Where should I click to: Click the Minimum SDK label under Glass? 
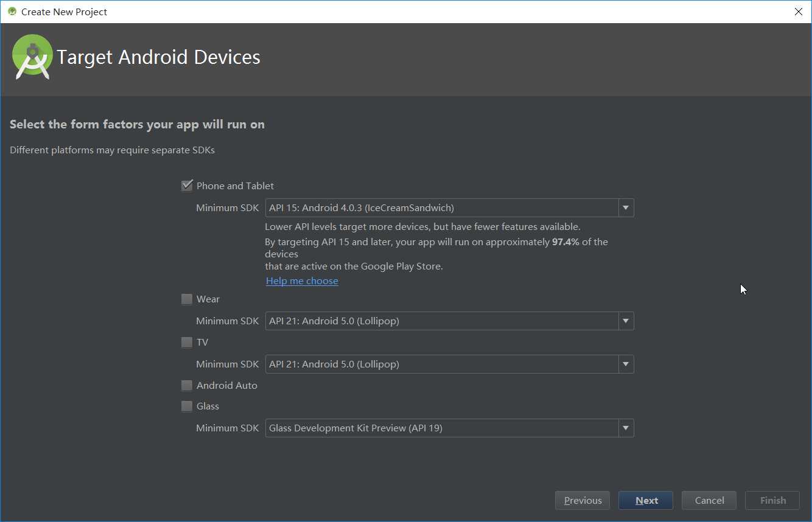[227, 428]
